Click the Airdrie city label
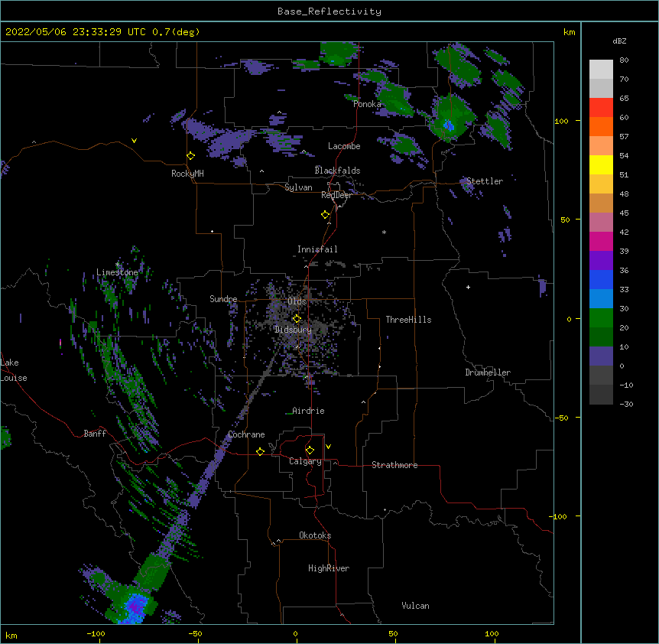The image size is (659, 644). (308, 411)
